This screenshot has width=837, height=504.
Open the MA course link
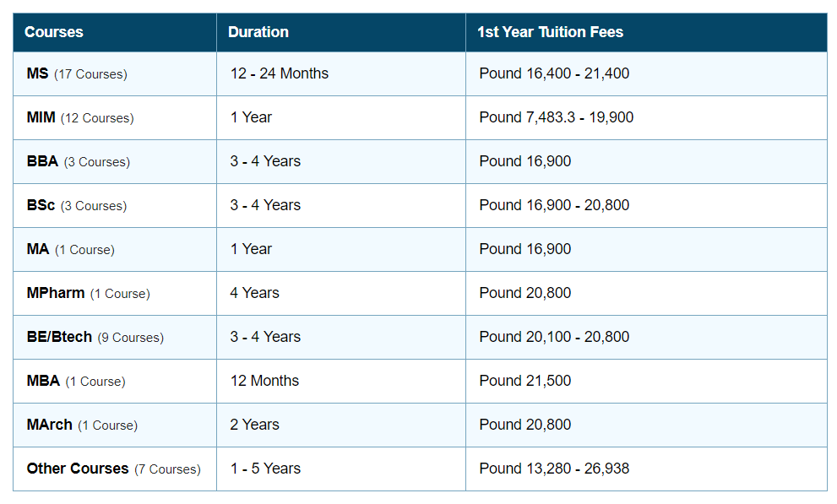tap(38, 249)
